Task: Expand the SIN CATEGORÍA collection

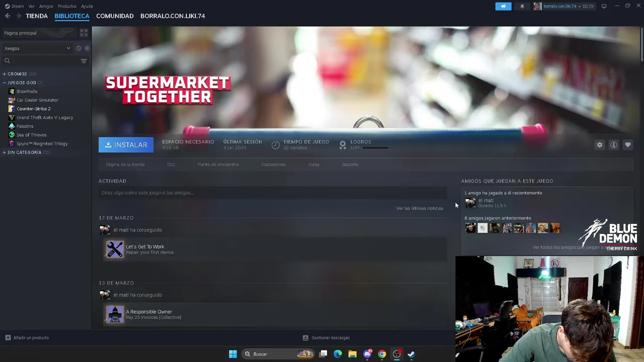Action: click(x=5, y=152)
